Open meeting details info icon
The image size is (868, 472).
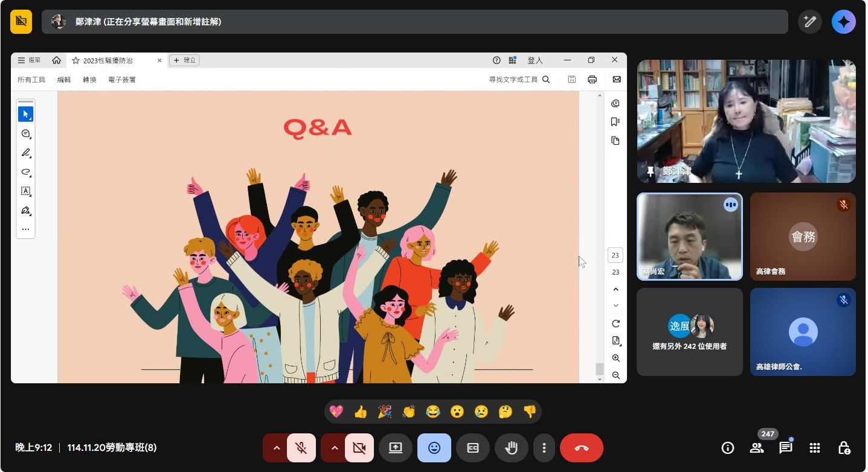[x=728, y=448]
